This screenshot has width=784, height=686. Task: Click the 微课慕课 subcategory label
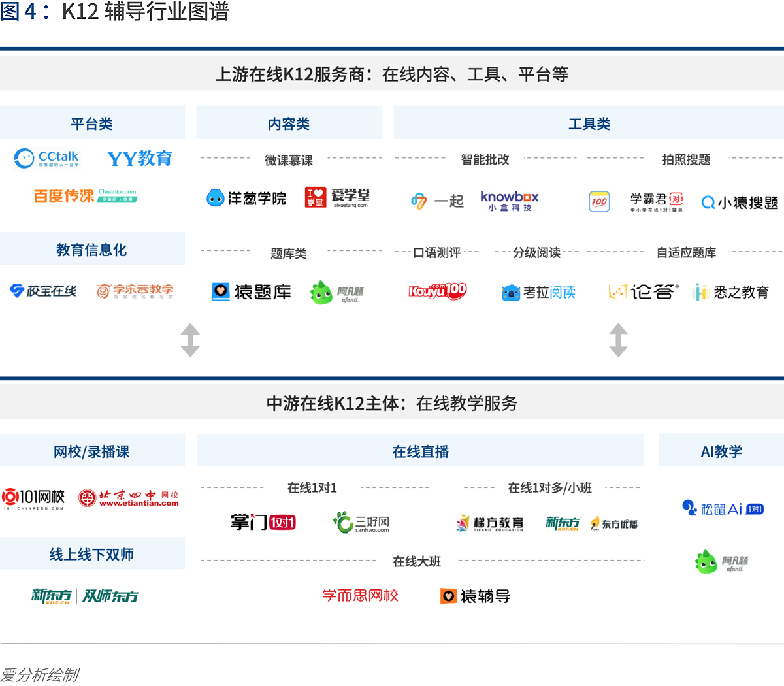click(x=289, y=159)
